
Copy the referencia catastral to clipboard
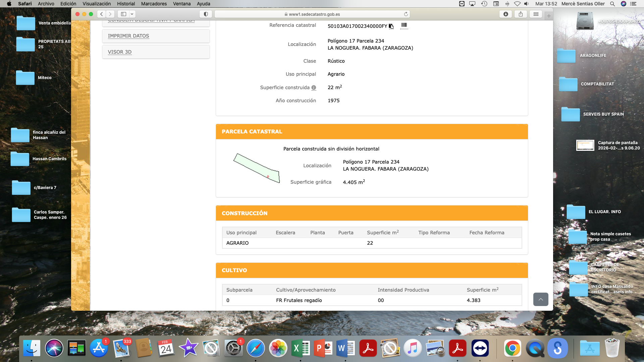(391, 26)
